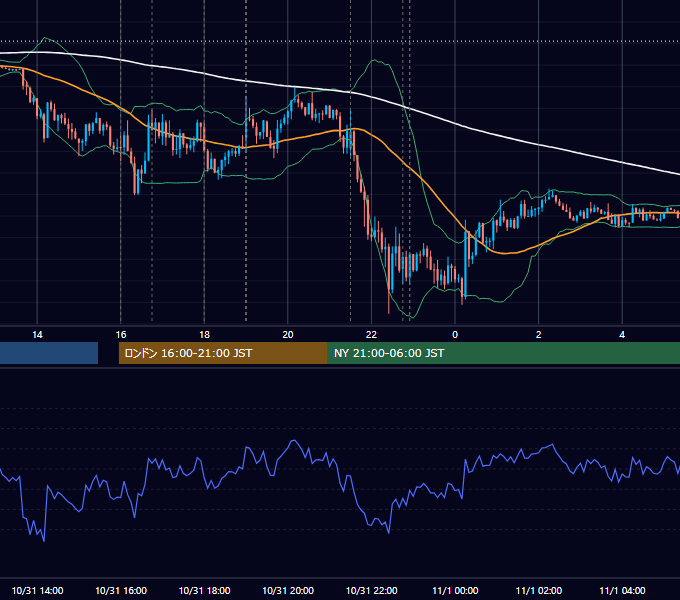Click the 11/1 02:00 date label

pyautogui.click(x=538, y=590)
